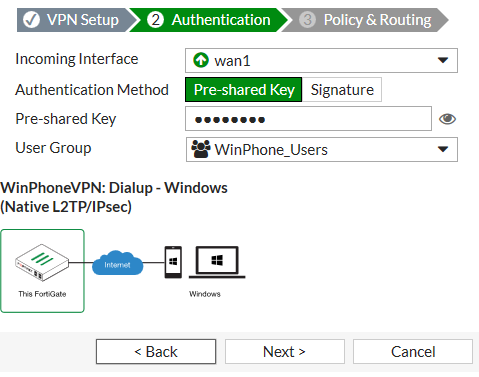Click the Incoming Interface label
Viewport: 479px width, 377px height.
click(77, 59)
